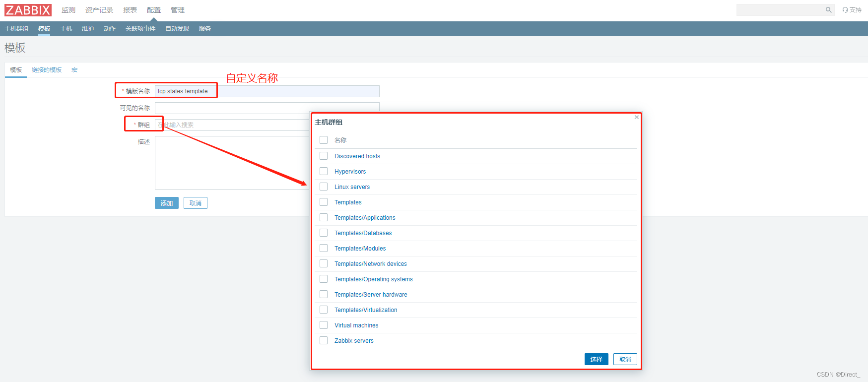Focus the 模版名称 input field
Viewport: 868px width, 382px height.
(267, 91)
